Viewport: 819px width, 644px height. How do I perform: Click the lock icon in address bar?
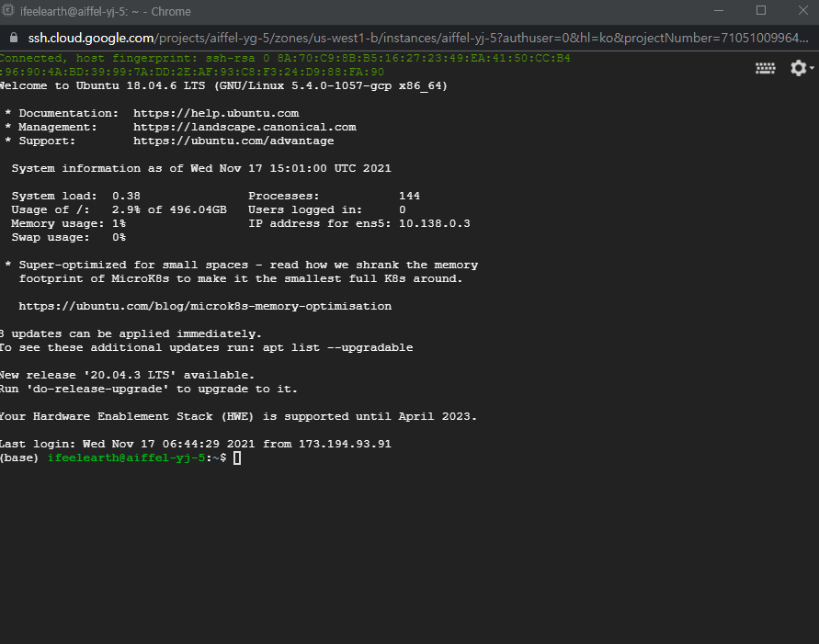click(x=14, y=38)
